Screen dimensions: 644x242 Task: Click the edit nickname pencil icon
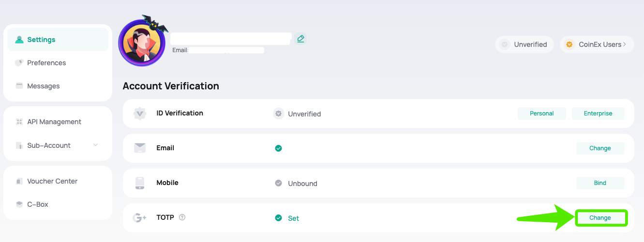coord(300,39)
